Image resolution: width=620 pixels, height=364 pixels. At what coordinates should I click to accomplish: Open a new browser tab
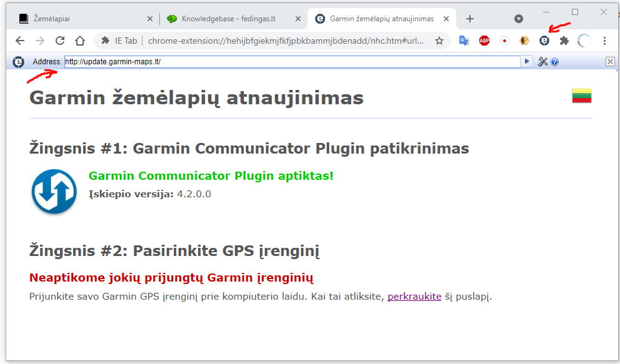470,19
